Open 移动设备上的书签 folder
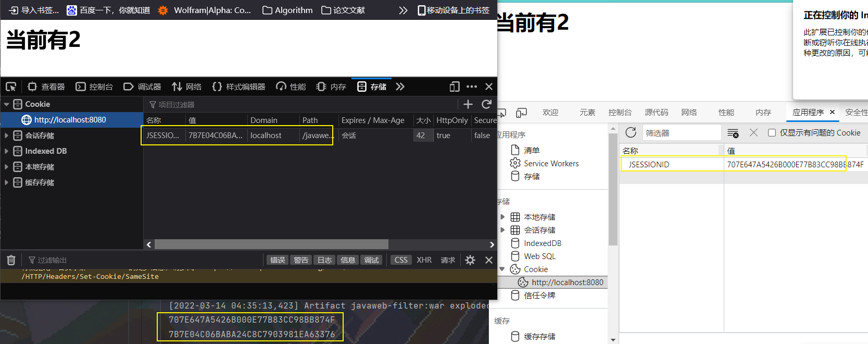The width and height of the screenshot is (868, 344). (x=453, y=10)
